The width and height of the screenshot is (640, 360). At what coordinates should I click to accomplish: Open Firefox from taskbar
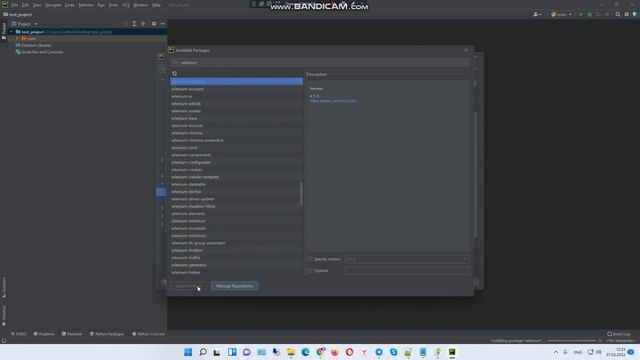point(335,352)
